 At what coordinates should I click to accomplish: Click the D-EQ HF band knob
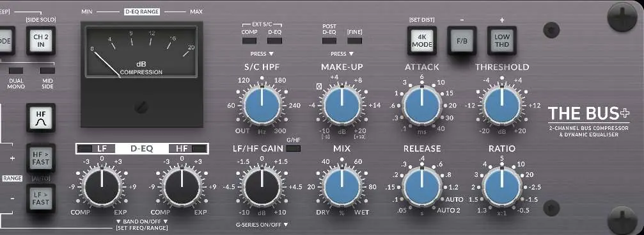[x=182, y=187]
